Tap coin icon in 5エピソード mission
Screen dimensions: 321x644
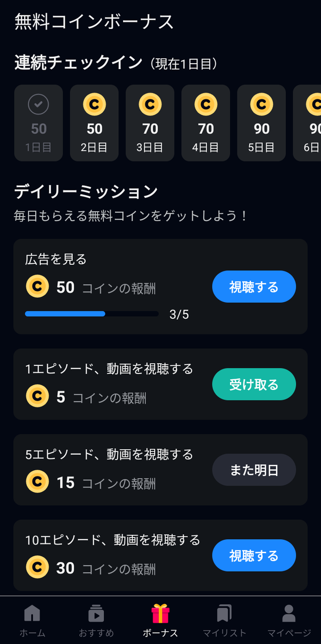click(37, 482)
